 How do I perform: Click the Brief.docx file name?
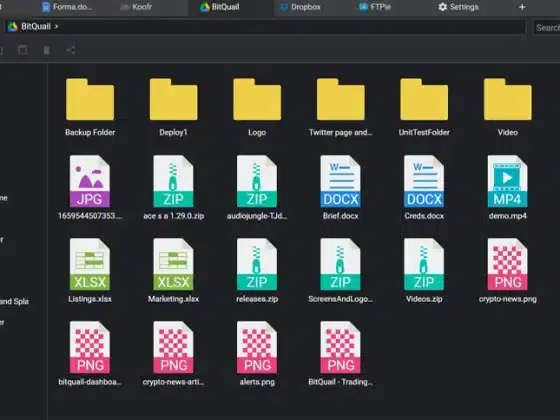click(341, 216)
